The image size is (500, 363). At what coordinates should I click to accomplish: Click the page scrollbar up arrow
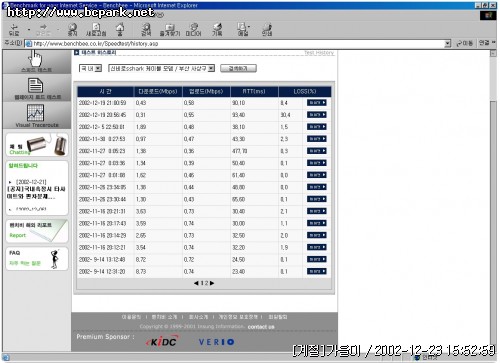(493, 53)
